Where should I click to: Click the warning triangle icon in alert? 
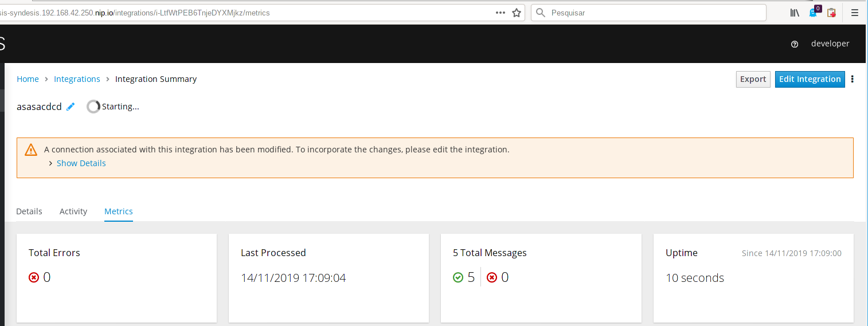tap(31, 150)
